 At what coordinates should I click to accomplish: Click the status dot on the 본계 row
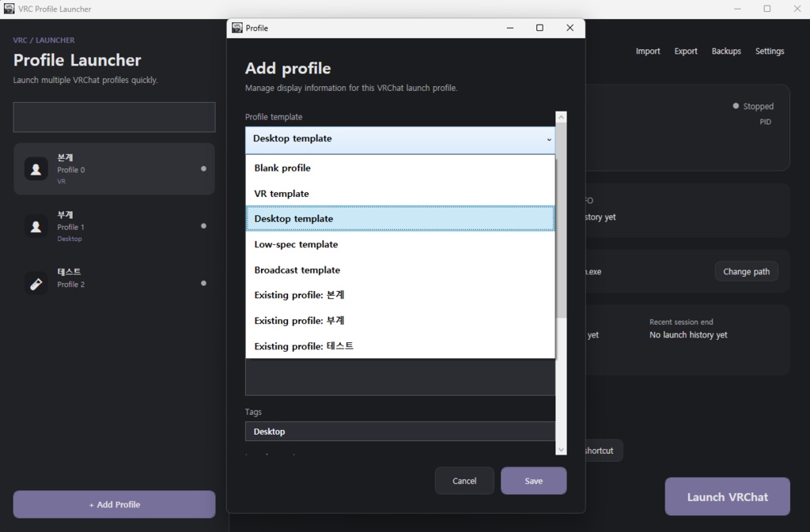click(x=203, y=168)
